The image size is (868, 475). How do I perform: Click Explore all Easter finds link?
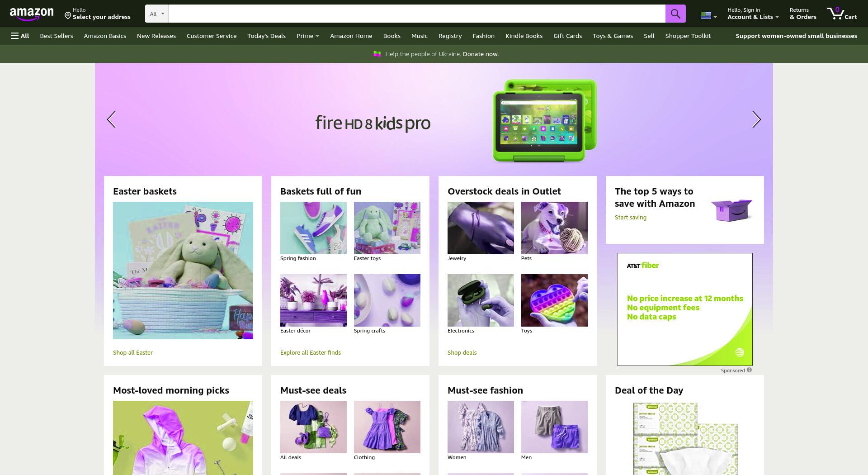[311, 352]
